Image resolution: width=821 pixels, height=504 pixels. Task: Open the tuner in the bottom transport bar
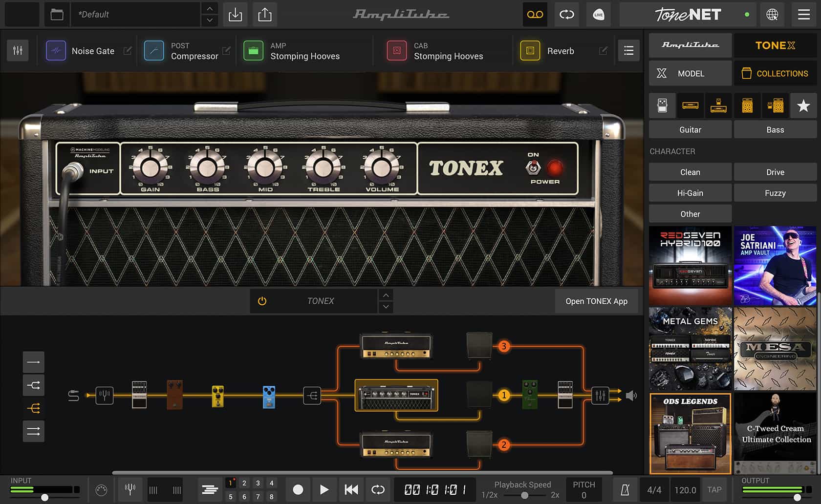pyautogui.click(x=130, y=490)
